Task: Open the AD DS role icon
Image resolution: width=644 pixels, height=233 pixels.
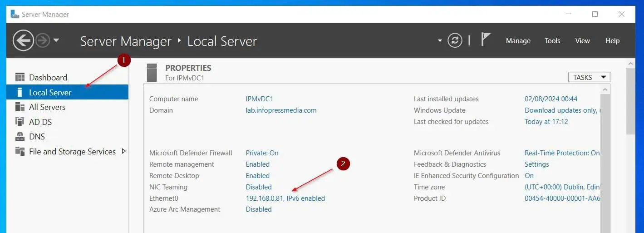Action: click(x=20, y=122)
